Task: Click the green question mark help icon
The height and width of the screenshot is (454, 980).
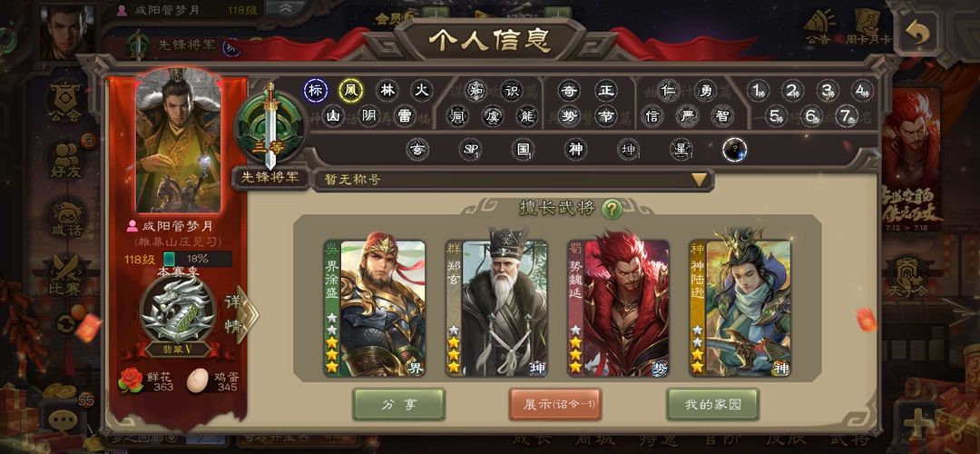Action: [x=612, y=209]
